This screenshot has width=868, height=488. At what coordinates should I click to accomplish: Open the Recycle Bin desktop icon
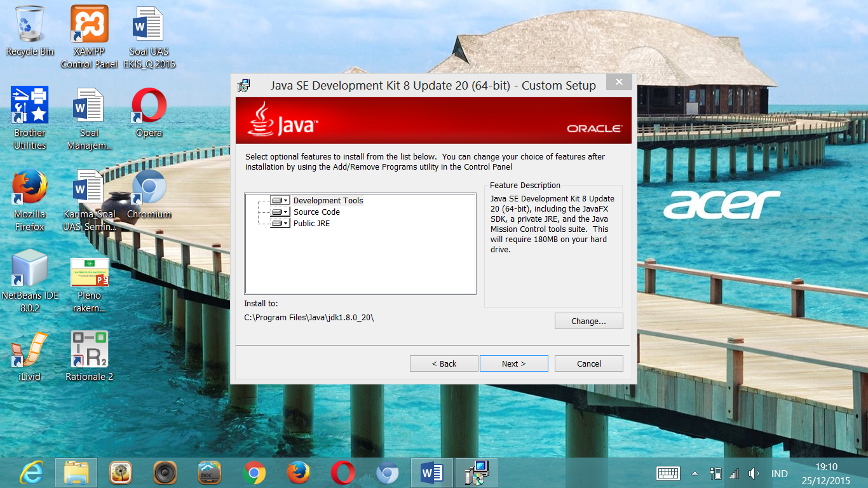(x=29, y=30)
